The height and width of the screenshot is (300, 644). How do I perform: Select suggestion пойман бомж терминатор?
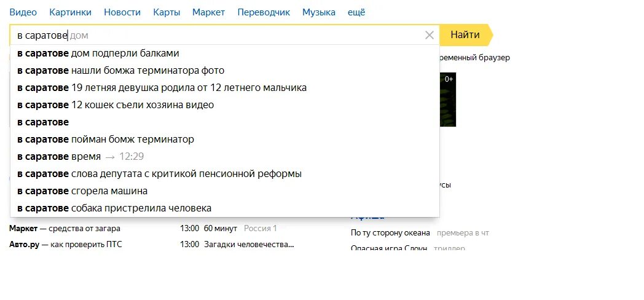[225, 140]
